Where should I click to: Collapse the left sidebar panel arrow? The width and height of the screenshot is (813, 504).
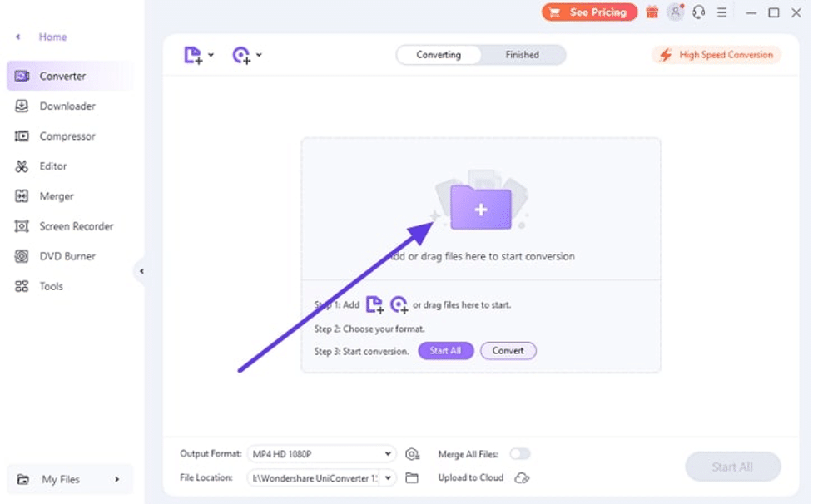click(x=141, y=271)
